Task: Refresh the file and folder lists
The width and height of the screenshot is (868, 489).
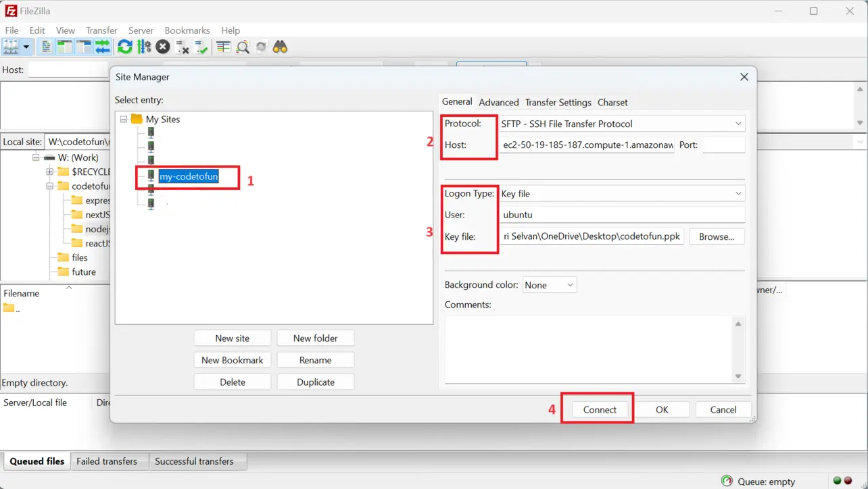Action: [x=125, y=47]
